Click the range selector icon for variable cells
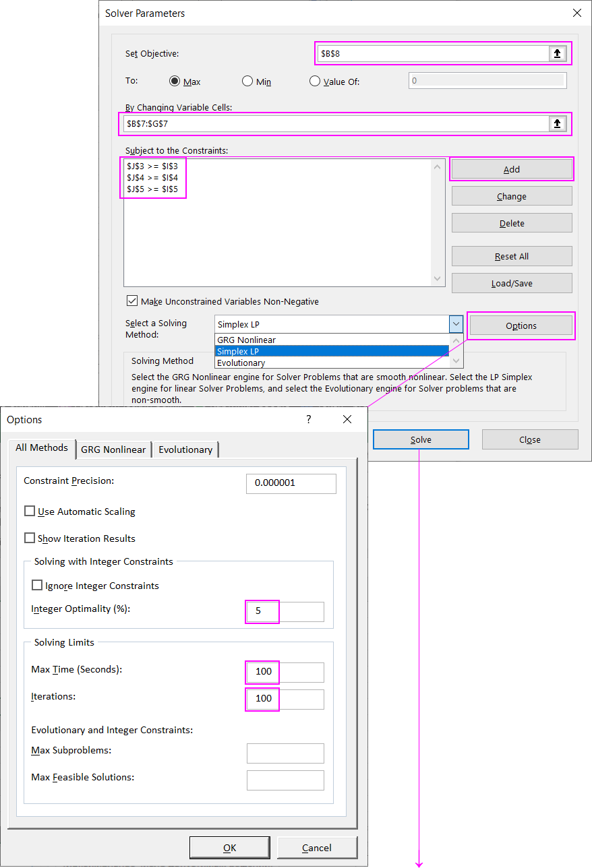Viewport: 592px width, 868px height. tap(558, 123)
